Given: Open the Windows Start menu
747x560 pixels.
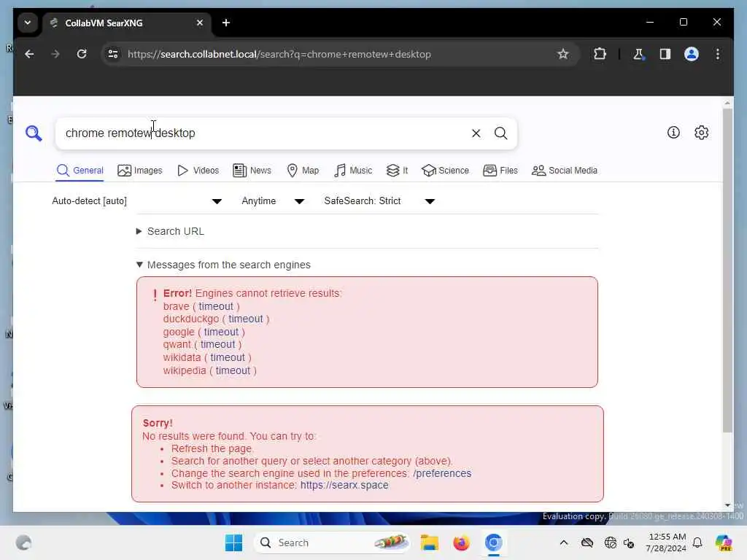Looking at the screenshot, I should point(233,542).
